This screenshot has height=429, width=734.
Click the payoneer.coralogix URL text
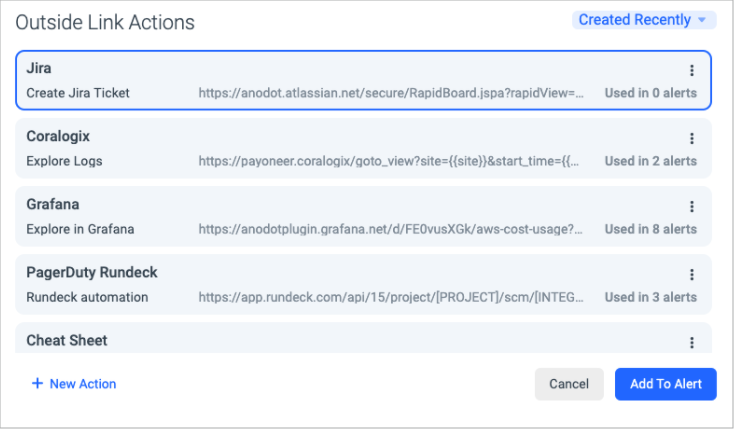pyautogui.click(x=389, y=161)
